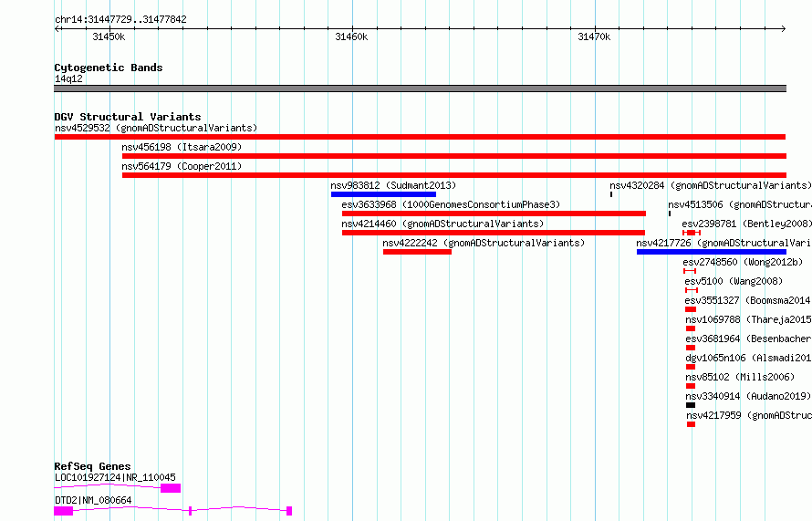812x521 pixels.
Task: Click the LOC101927124|NR_110045 gene label
Action: pyautogui.click(x=115, y=477)
